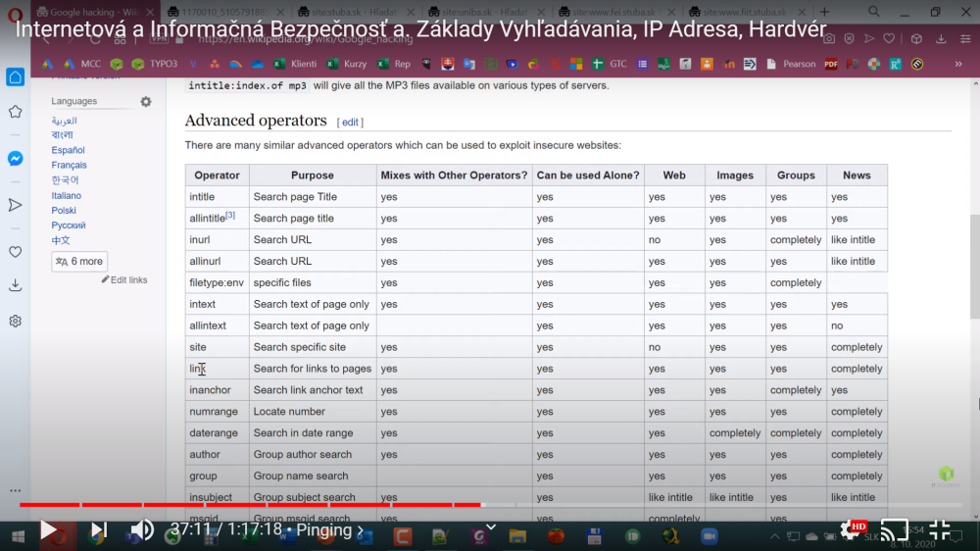The height and width of the screenshot is (551, 980).
Task: Open Messenger in the Opera sidebar
Action: pos(16,158)
